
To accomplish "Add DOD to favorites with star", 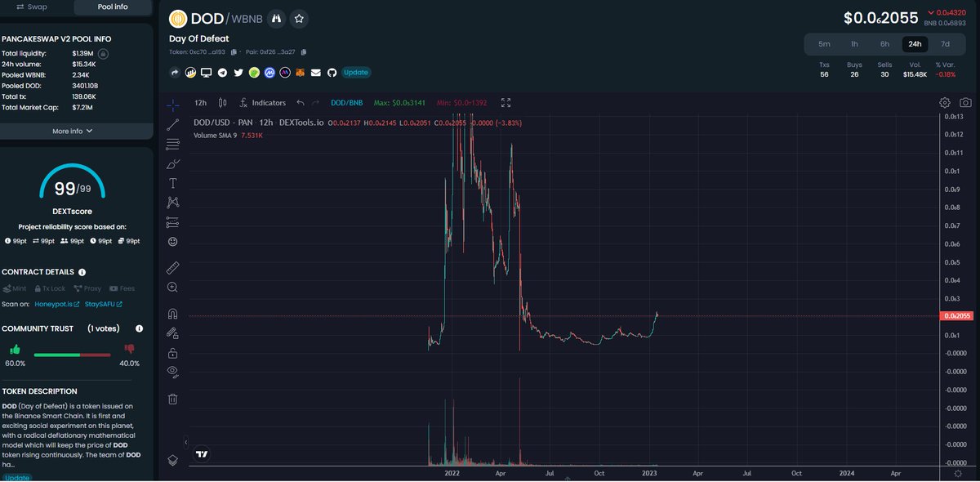I will pos(299,18).
